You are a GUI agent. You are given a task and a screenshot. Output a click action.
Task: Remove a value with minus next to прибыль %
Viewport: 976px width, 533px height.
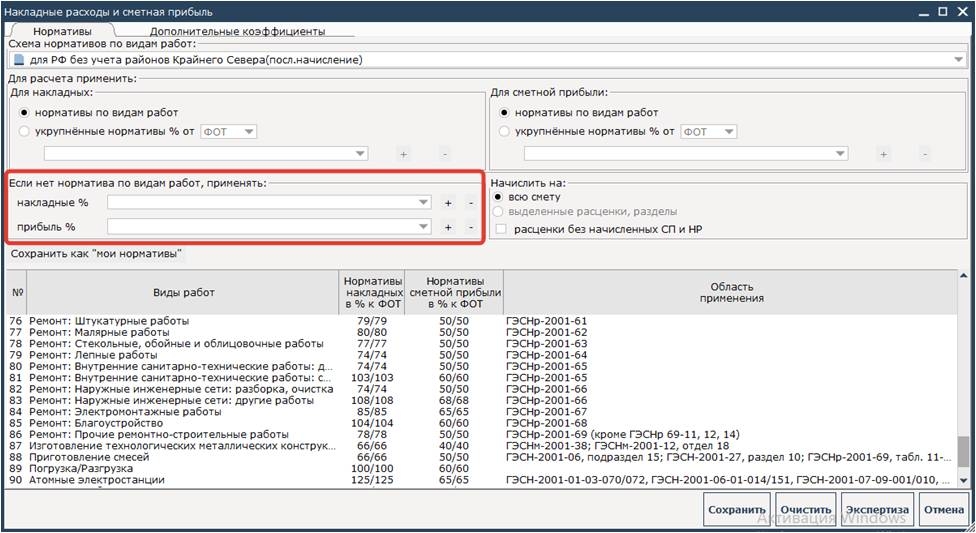click(x=471, y=227)
